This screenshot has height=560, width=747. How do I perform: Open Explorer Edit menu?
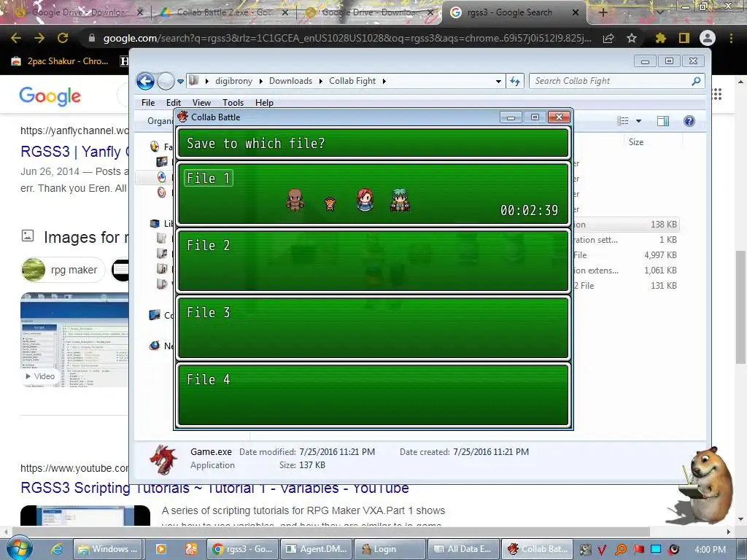174,102
